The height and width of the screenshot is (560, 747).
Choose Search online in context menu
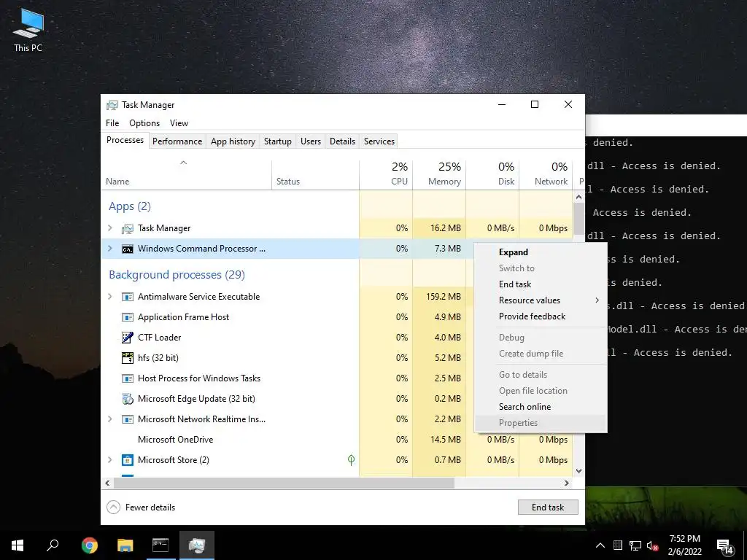click(541, 407)
